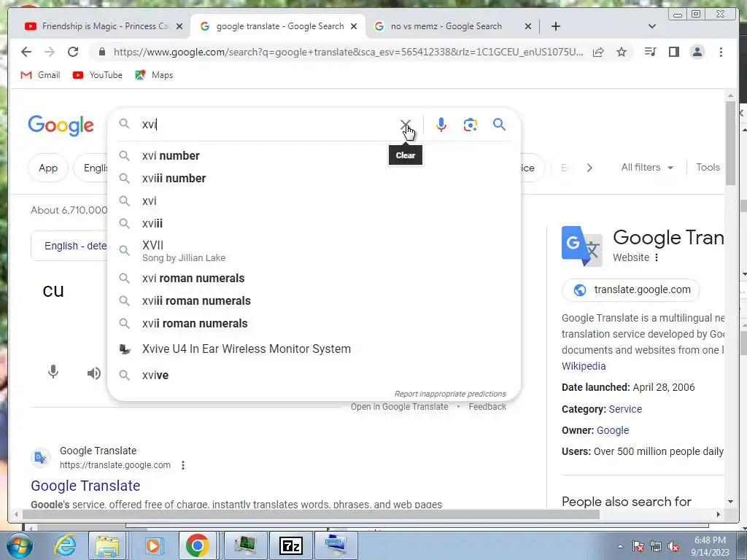Choose suggestion xviii number

tap(314, 178)
